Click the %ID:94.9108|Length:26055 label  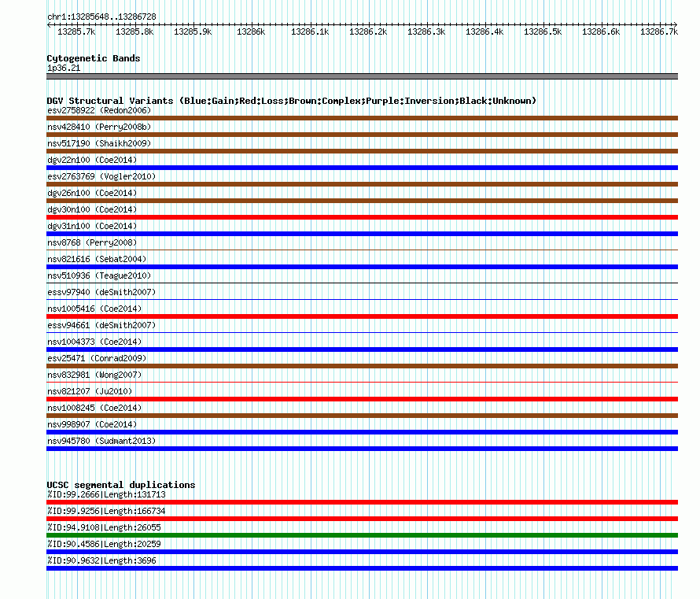[x=104, y=527]
